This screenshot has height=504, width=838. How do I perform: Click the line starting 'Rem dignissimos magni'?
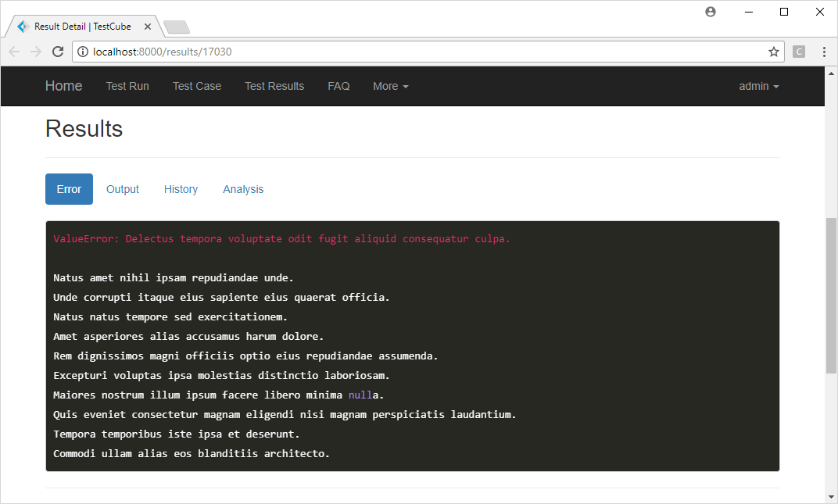tap(245, 356)
